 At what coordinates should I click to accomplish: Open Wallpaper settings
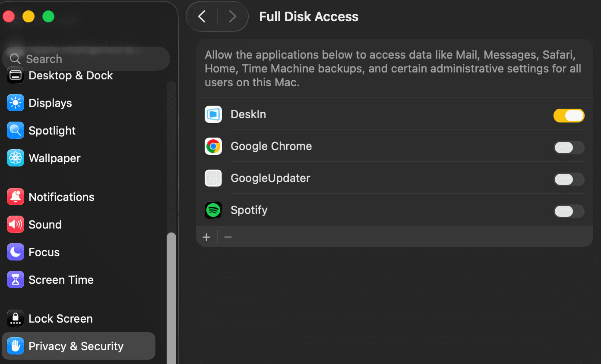coord(15,158)
